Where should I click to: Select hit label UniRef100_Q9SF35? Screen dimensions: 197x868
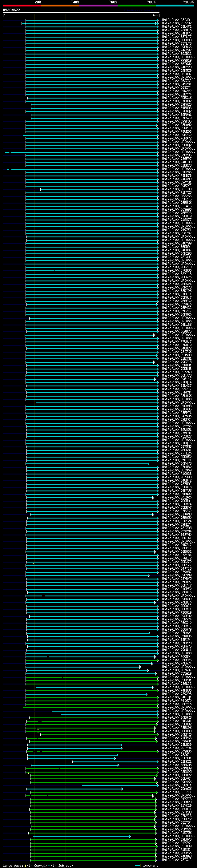(x=176, y=122)
